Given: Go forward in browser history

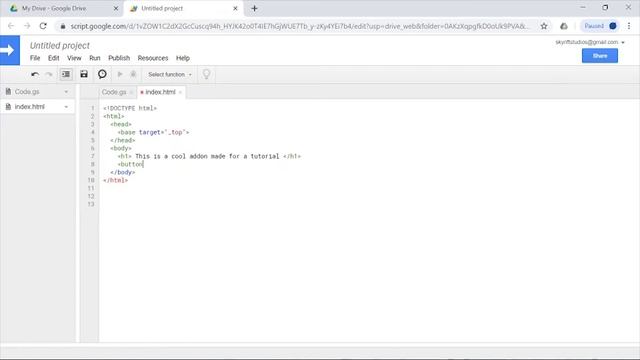Looking at the screenshot, I should [x=27, y=26].
